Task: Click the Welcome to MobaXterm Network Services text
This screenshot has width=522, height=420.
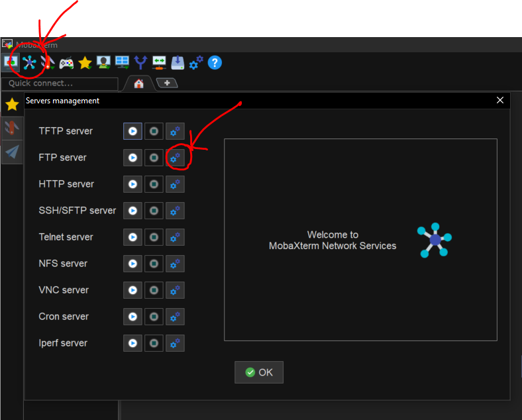Action: [x=333, y=240]
